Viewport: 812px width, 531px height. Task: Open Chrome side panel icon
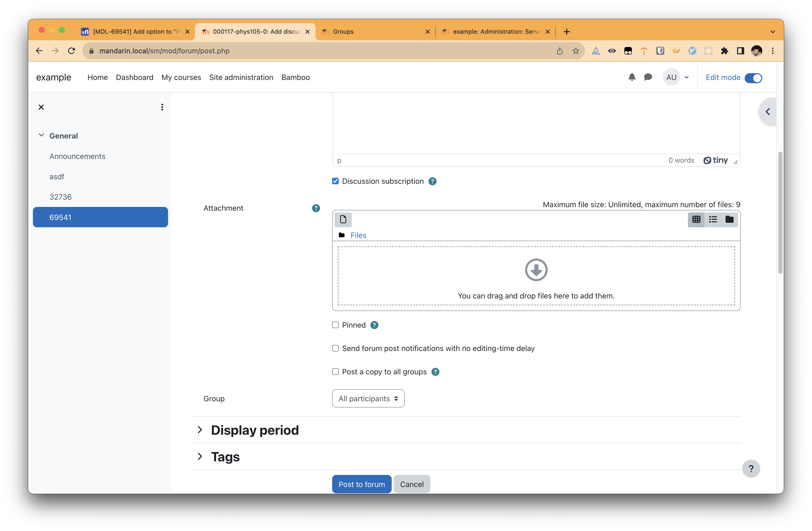(740, 51)
